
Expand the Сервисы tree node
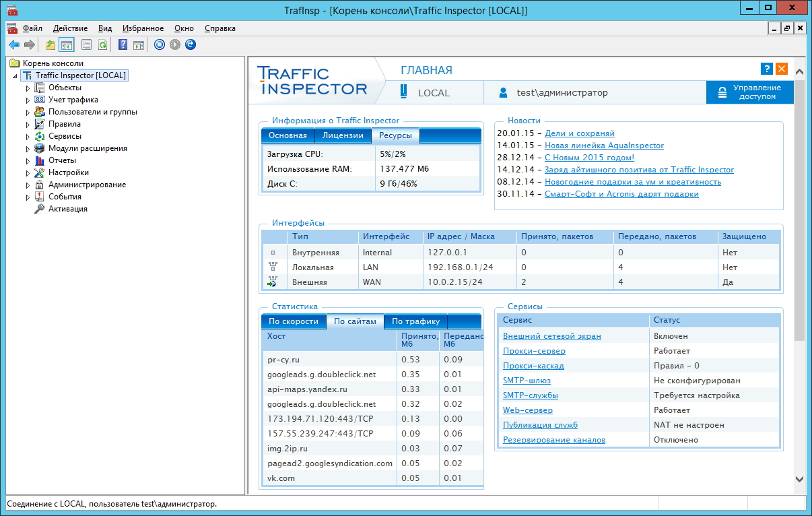click(28, 137)
